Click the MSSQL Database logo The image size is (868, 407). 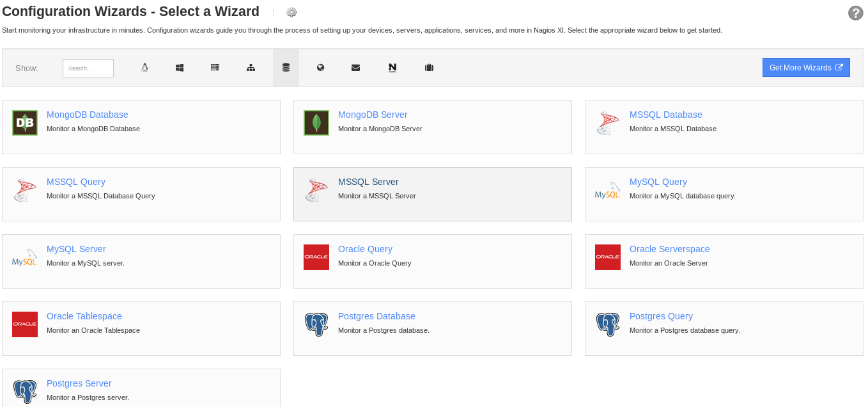point(608,123)
